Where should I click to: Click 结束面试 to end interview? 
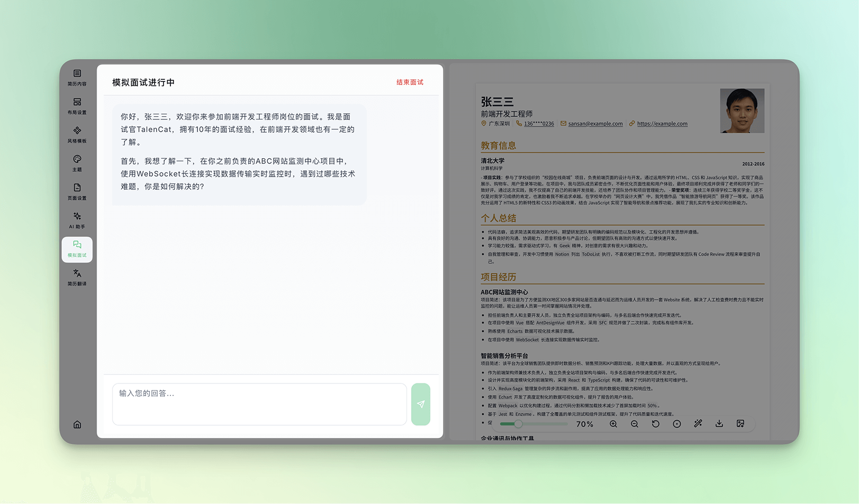tap(410, 83)
